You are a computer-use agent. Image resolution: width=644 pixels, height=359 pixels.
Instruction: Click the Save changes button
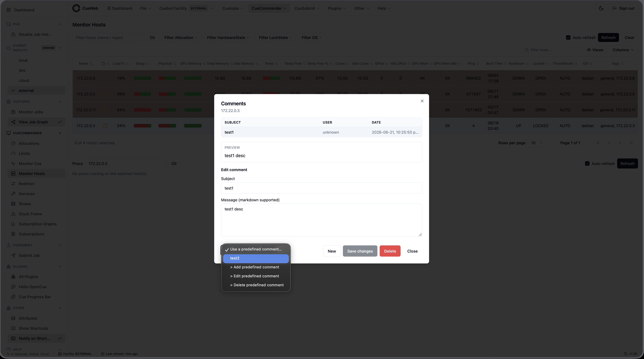point(360,251)
